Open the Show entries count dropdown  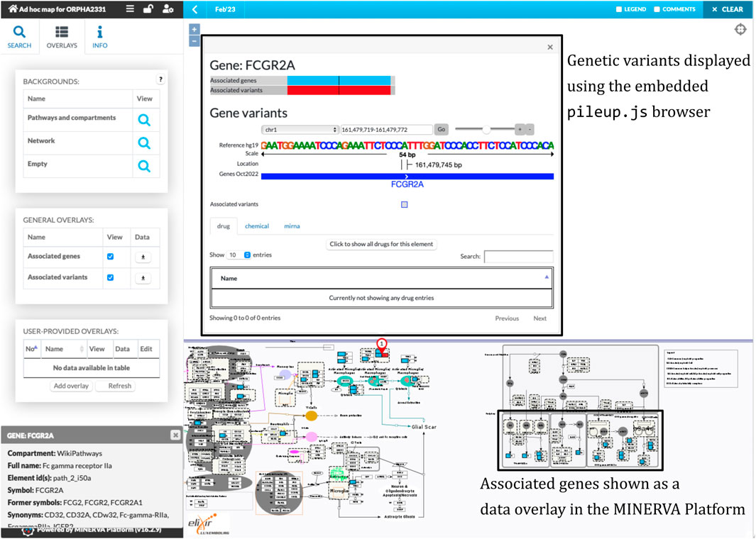[239, 255]
